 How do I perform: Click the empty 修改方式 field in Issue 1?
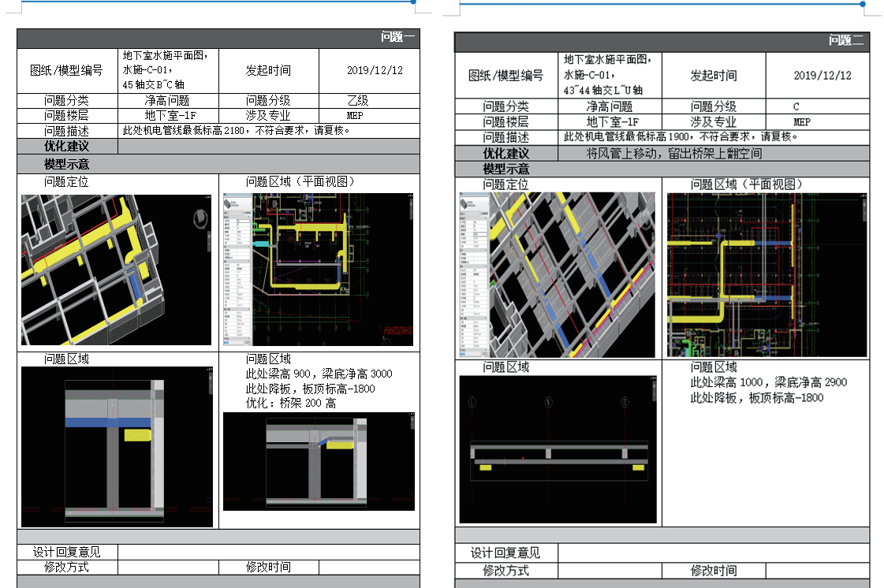pos(168,567)
